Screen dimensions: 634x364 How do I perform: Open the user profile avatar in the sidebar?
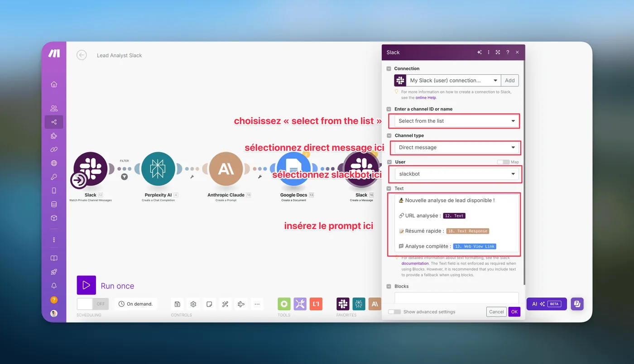click(54, 313)
